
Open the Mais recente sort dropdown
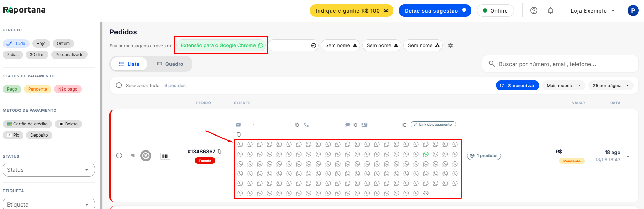click(x=563, y=85)
